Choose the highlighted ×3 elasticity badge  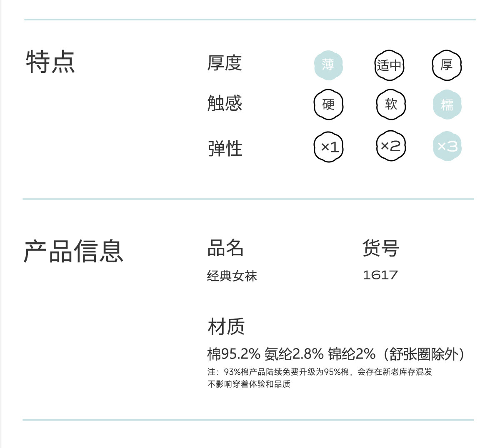coord(447,146)
